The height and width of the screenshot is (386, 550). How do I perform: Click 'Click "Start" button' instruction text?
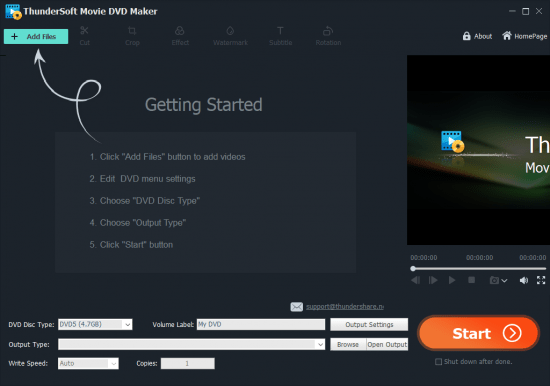[131, 245]
